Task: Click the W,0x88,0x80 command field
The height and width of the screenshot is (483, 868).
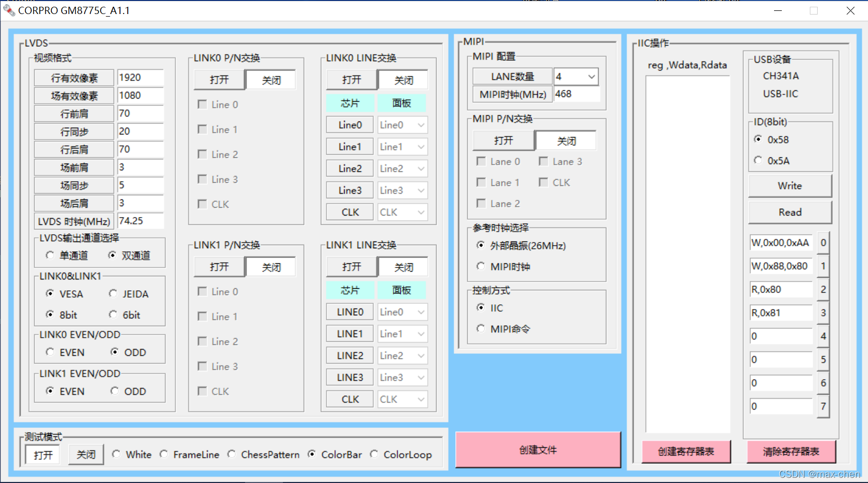Action: 781,266
